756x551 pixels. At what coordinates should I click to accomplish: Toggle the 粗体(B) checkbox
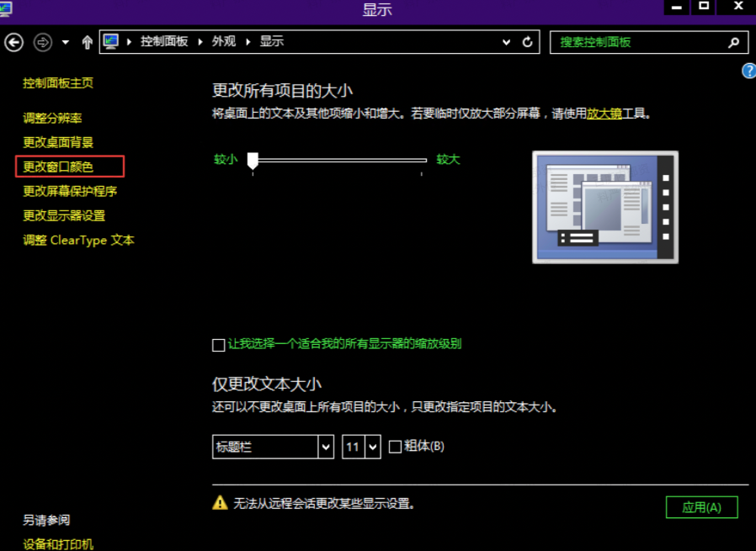tap(395, 447)
